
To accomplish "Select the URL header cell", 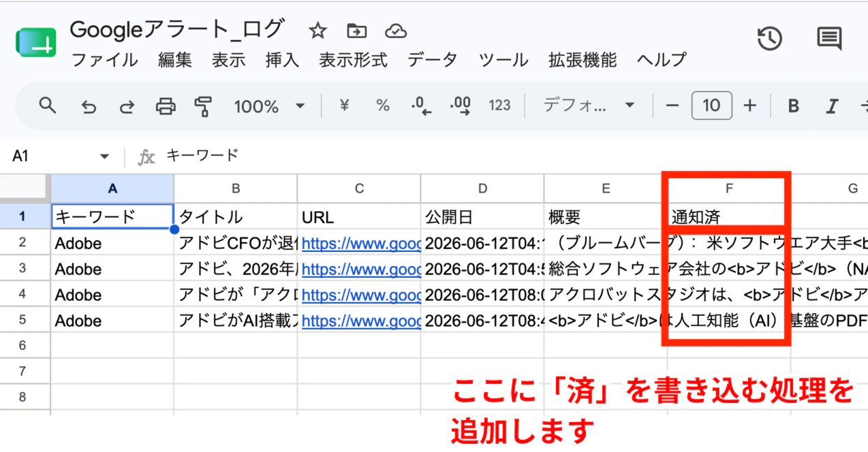I will click(x=359, y=217).
